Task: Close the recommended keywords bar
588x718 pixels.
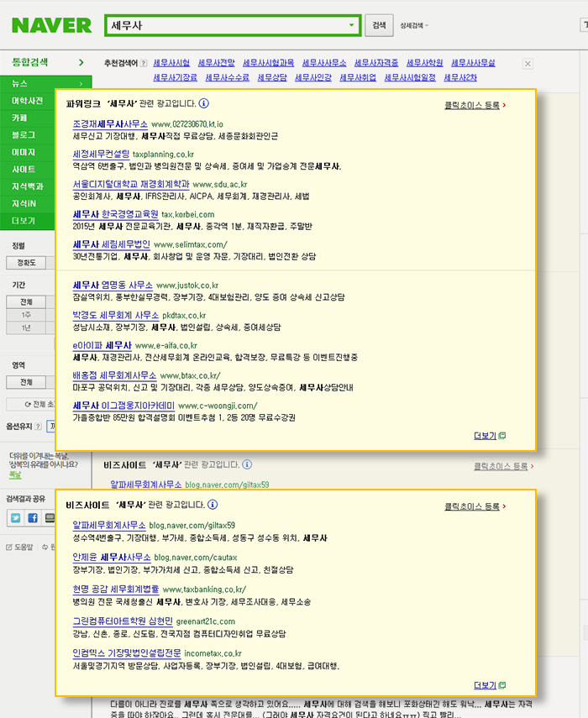Action: pyautogui.click(x=528, y=64)
